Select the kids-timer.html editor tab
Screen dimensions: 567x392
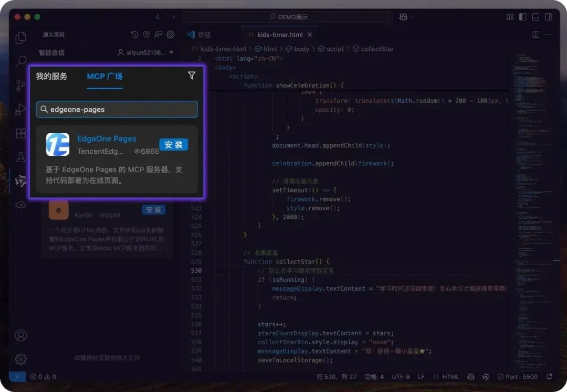click(x=279, y=35)
